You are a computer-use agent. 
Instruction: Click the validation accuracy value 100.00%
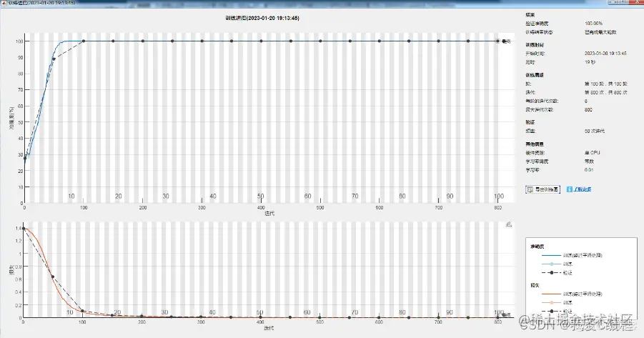tap(593, 24)
